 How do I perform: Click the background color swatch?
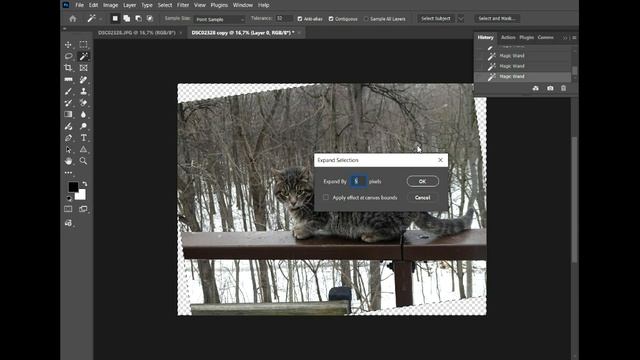(82, 196)
